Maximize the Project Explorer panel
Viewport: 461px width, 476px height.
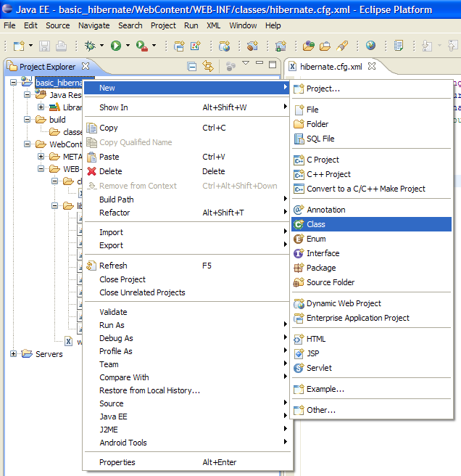pos(273,65)
